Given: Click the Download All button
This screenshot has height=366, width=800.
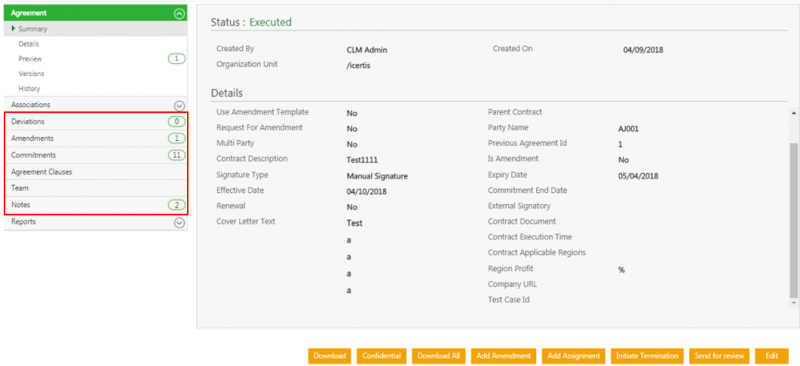Looking at the screenshot, I should click(438, 356).
